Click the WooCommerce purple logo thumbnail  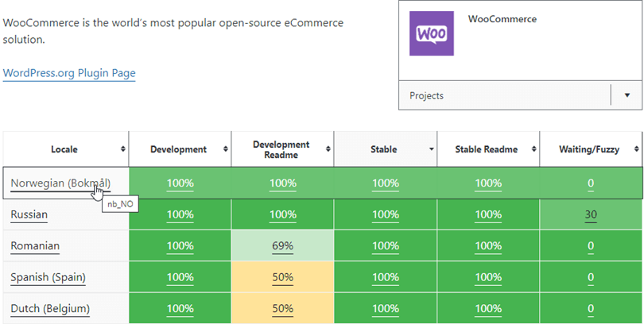pos(431,33)
